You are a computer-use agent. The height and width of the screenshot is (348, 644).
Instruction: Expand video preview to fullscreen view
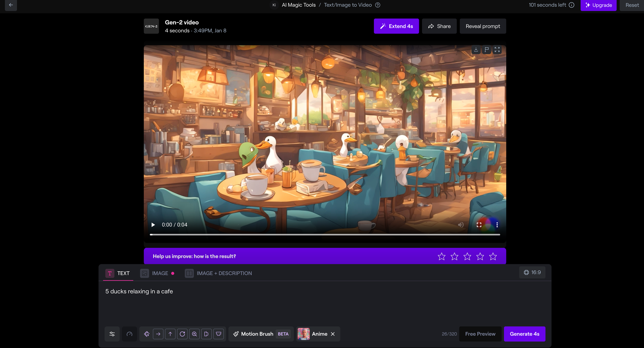pyautogui.click(x=497, y=50)
